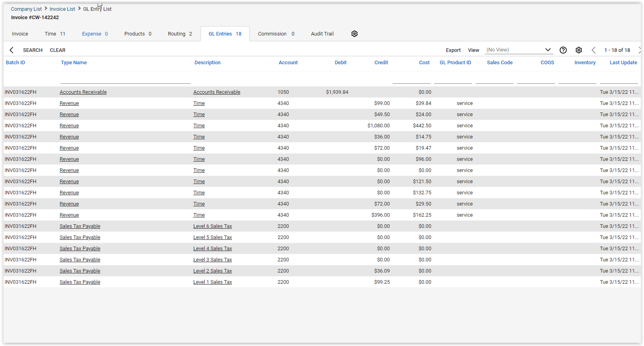Open list settings gear near pagination
The width and height of the screenshot is (644, 346).
click(x=579, y=50)
